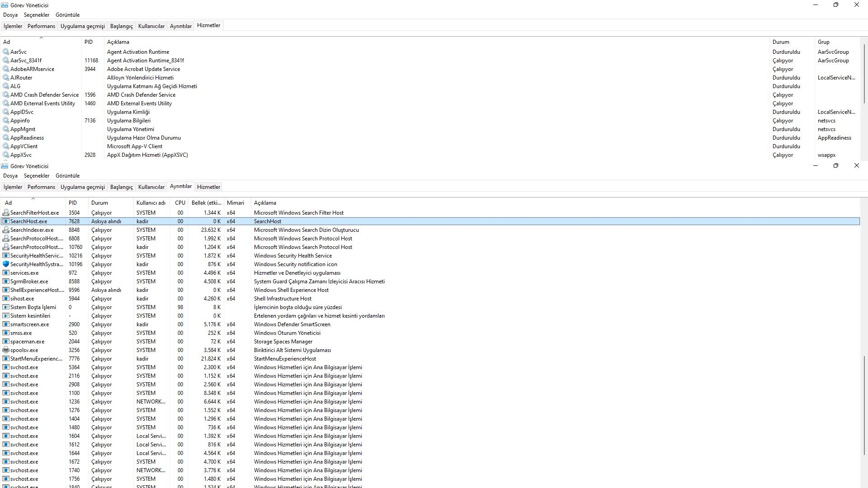Click the smartscreen.exe process icon
The image size is (868, 488).
6,324
